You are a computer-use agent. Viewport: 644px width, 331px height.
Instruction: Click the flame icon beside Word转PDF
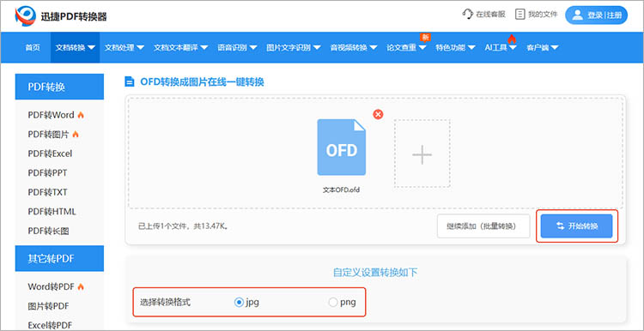(x=81, y=286)
